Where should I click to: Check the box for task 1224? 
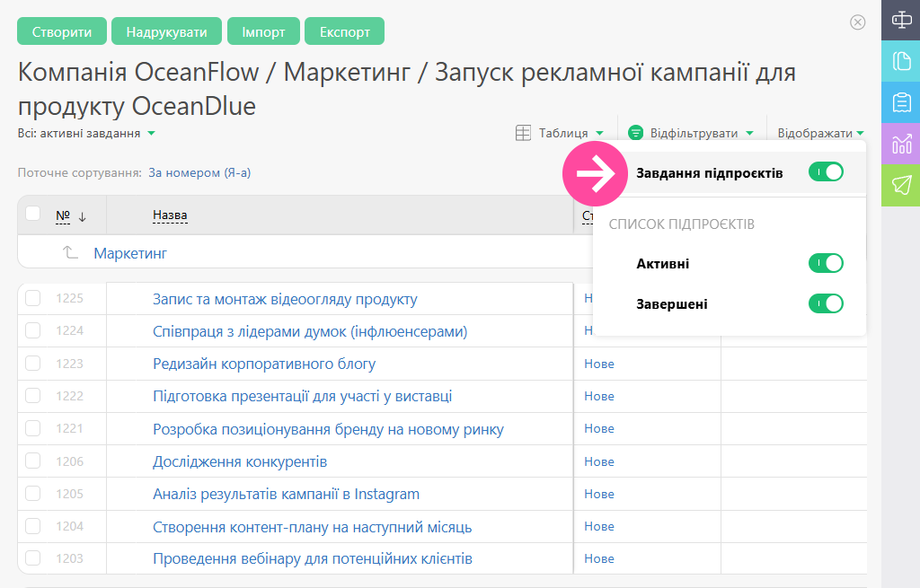pos(33,330)
